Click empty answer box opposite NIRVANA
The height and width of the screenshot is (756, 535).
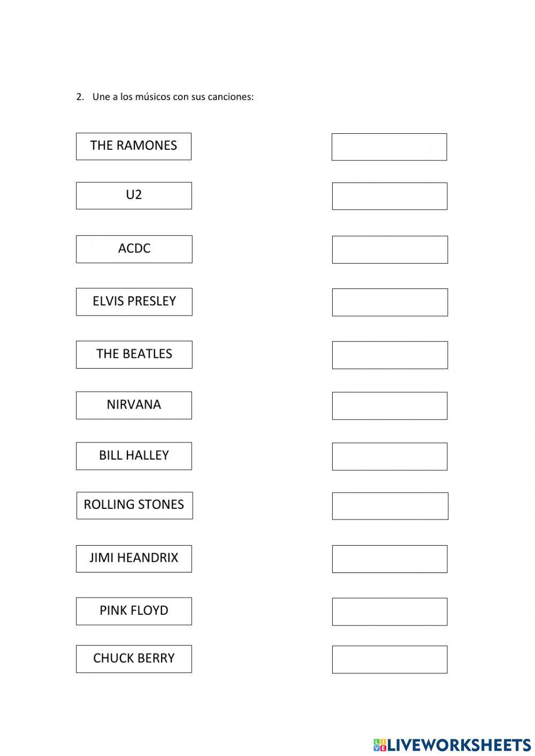[x=389, y=406]
